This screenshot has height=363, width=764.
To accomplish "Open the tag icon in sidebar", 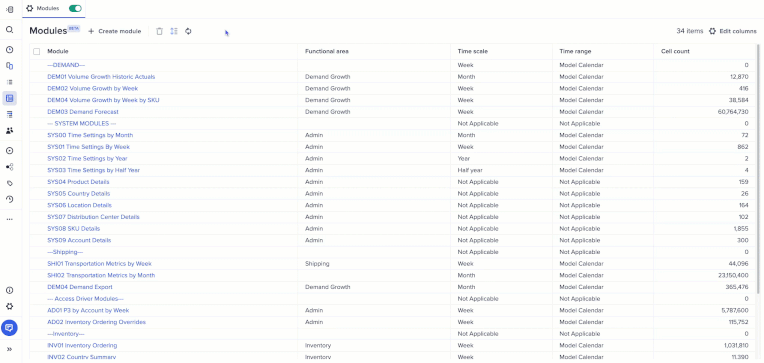I will coord(9,183).
